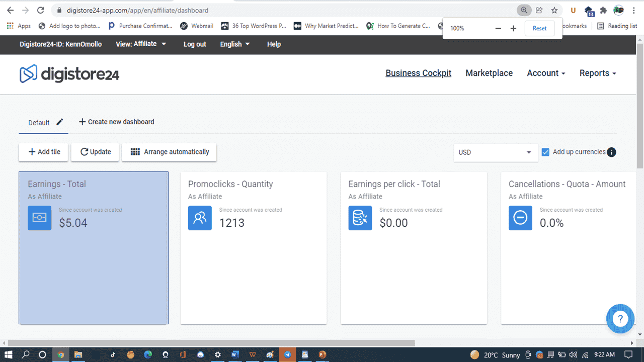Bookmark this page with the star icon
Viewport: 644px width, 362px height.
pyautogui.click(x=554, y=10)
